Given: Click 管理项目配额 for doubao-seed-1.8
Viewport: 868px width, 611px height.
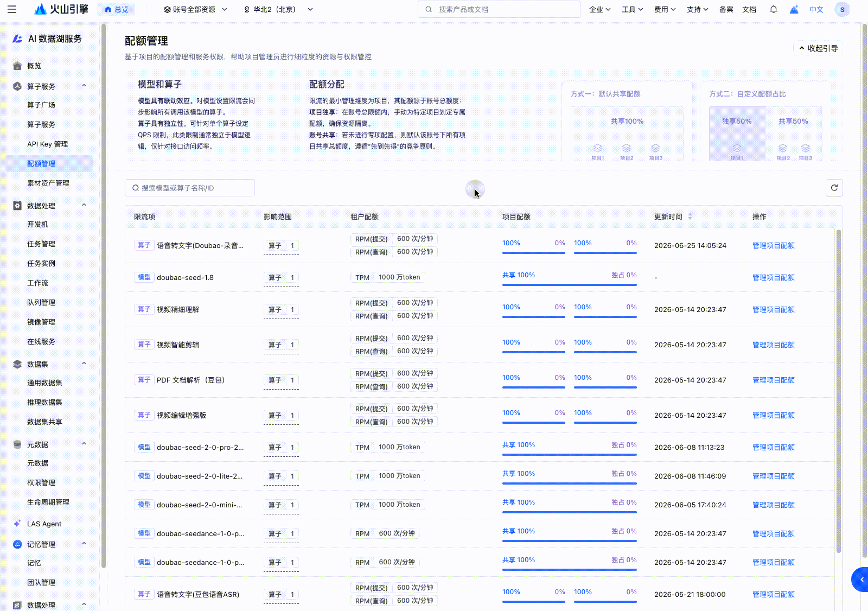Looking at the screenshot, I should (773, 277).
